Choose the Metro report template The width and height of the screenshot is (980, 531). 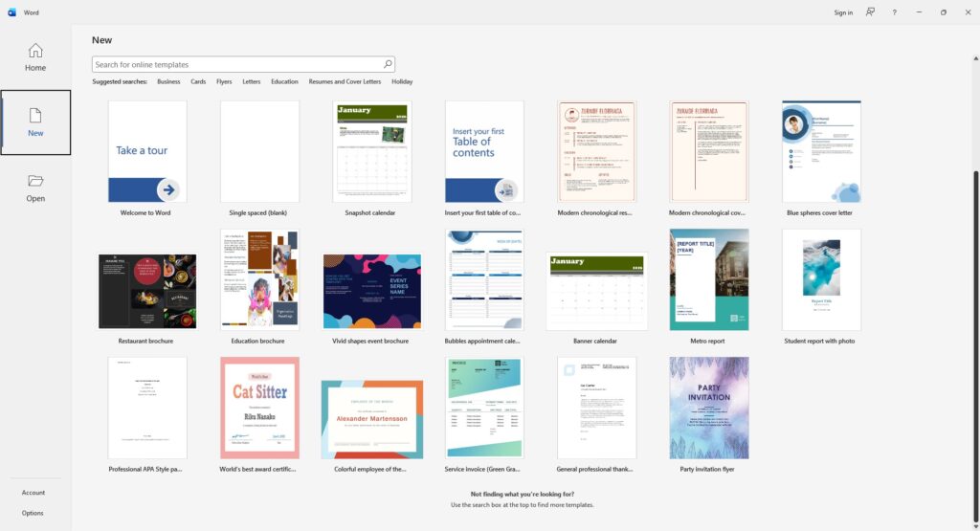tap(709, 279)
